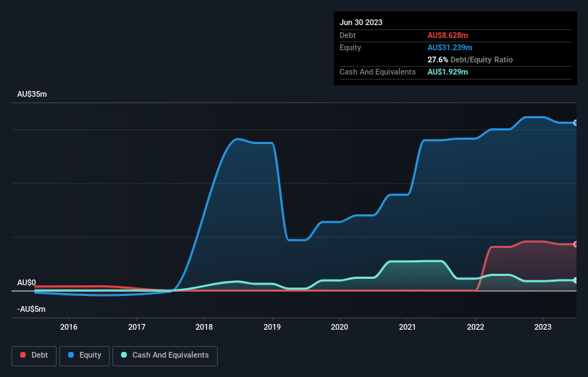Click the 2017 x-axis label
Image resolution: width=588 pixels, height=377 pixels.
click(x=137, y=327)
